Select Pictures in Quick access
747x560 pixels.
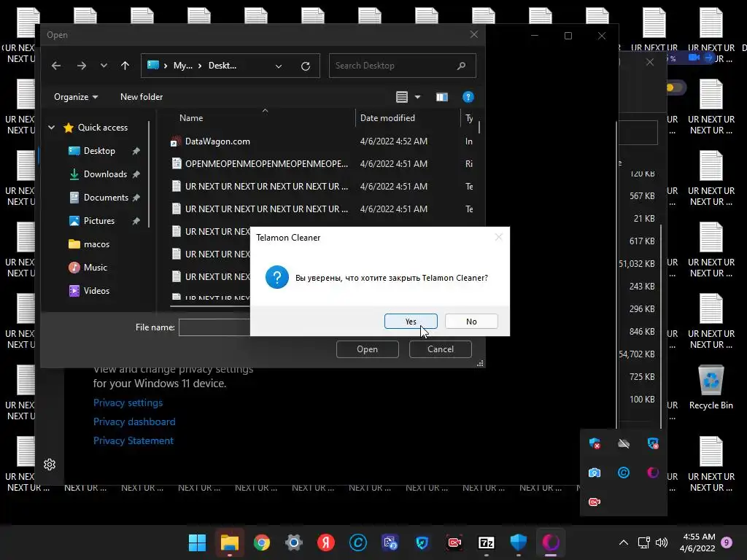pyautogui.click(x=99, y=221)
